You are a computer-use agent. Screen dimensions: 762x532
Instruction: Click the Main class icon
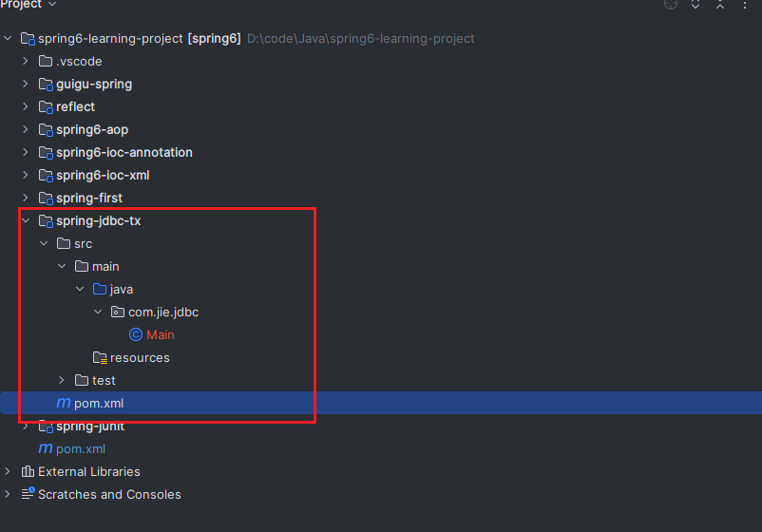[136, 334]
